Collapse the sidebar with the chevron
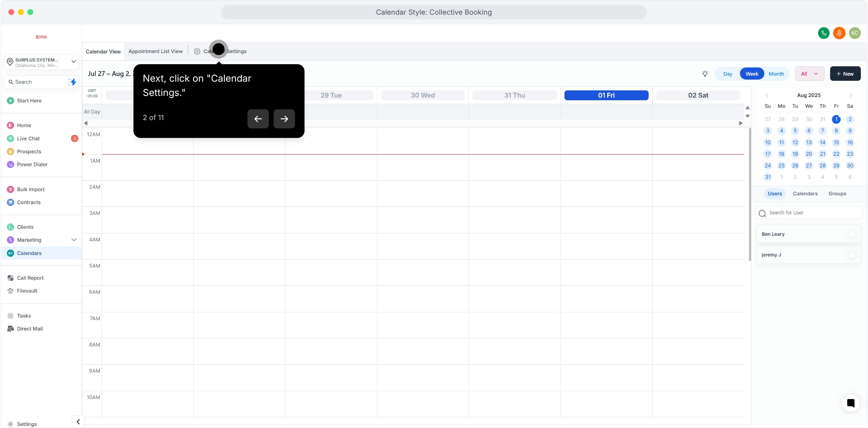Viewport: 868px width, 428px height. [78, 422]
